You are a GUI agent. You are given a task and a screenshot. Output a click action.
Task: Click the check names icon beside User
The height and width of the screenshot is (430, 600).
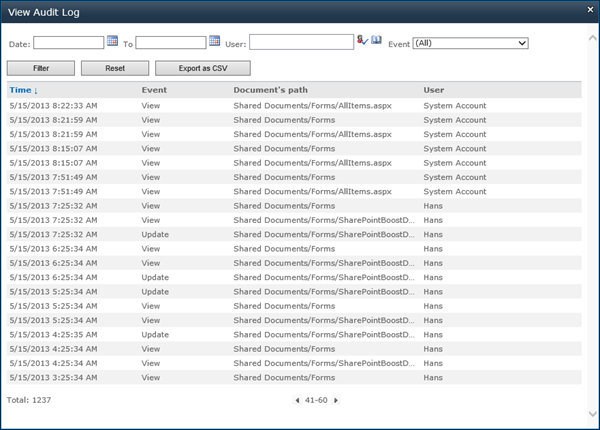click(x=362, y=40)
